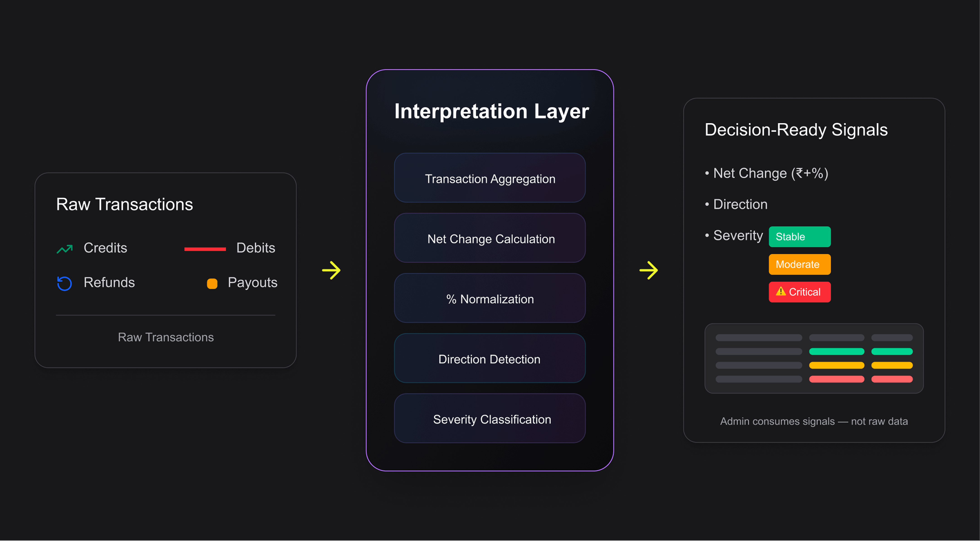Click the orange Payouts square icon
Screen dimensions: 980x541
[x=212, y=284]
